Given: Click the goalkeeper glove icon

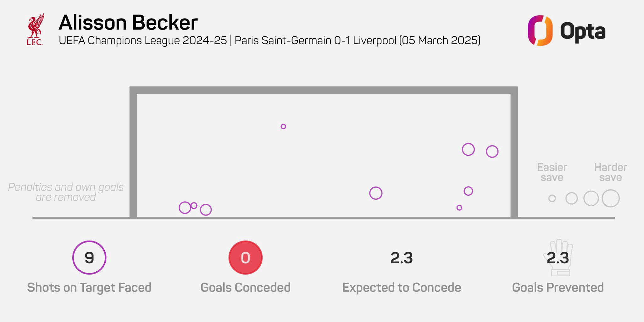Looking at the screenshot, I should pos(558,258).
